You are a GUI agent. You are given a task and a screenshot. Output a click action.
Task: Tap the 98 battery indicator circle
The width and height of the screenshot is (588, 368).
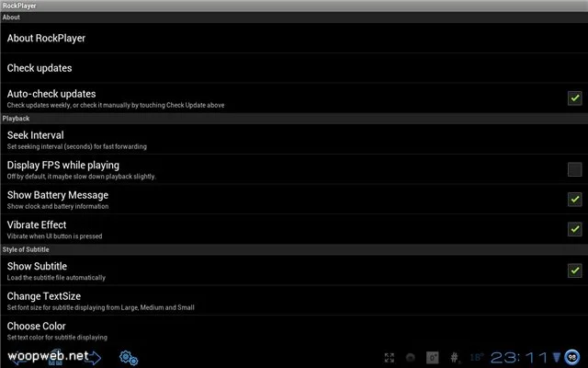[571, 357]
